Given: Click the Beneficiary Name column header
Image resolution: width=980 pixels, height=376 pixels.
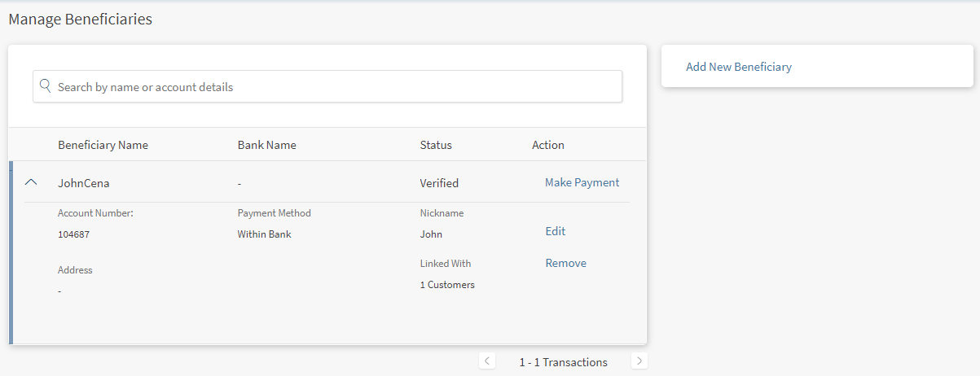Looking at the screenshot, I should 103,145.
